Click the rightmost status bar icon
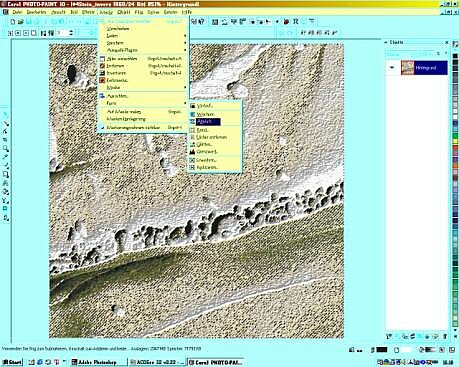The width and height of the screenshot is (459, 367). (x=452, y=350)
